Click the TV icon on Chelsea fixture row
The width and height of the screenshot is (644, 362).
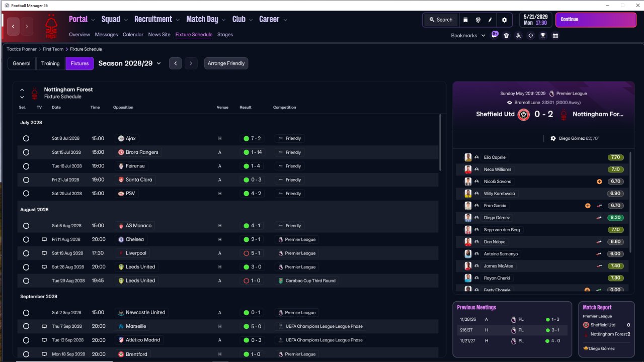tap(44, 239)
